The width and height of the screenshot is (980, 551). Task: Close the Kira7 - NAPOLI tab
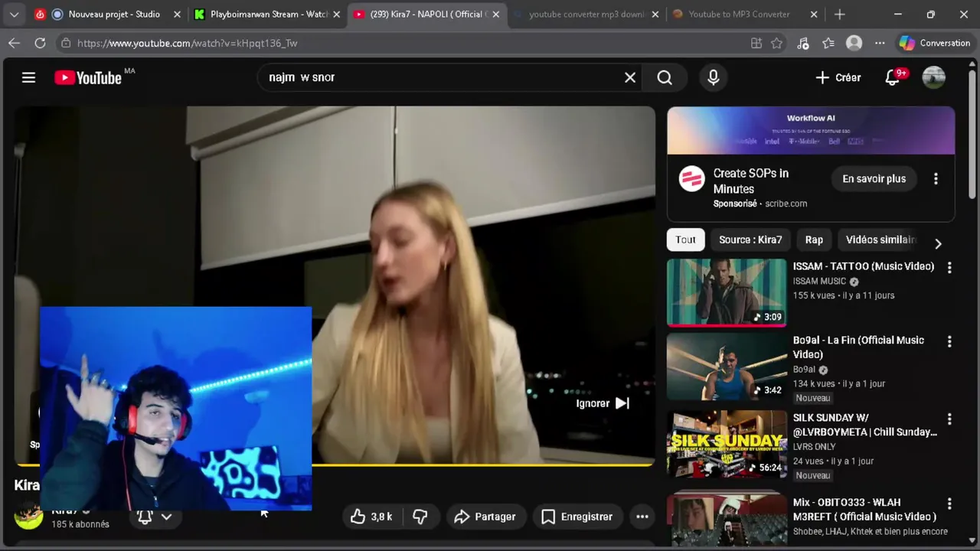click(x=495, y=14)
